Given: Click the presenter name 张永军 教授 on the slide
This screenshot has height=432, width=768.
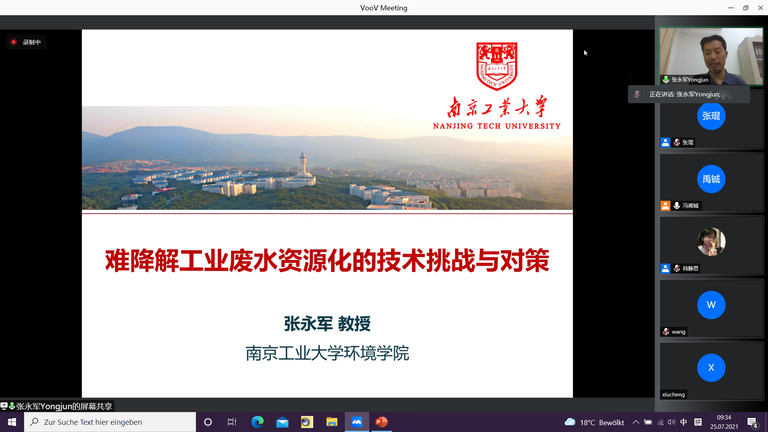Looking at the screenshot, I should coord(327,324).
